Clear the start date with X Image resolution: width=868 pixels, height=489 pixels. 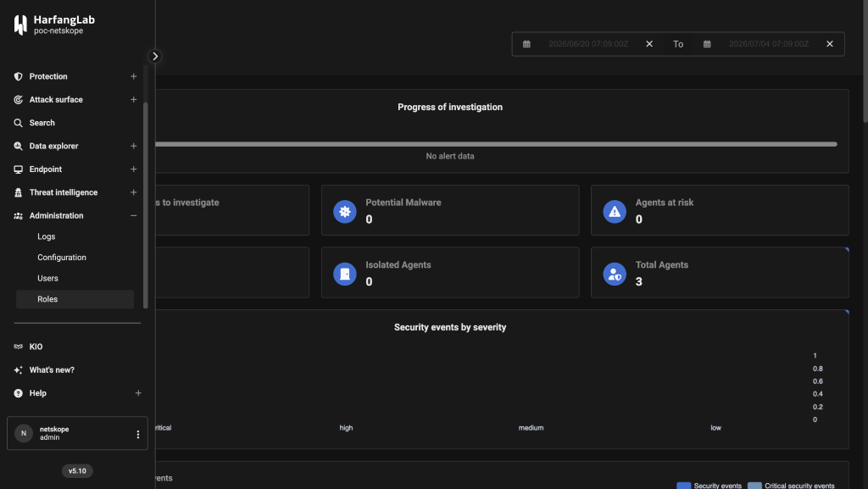pyautogui.click(x=649, y=44)
